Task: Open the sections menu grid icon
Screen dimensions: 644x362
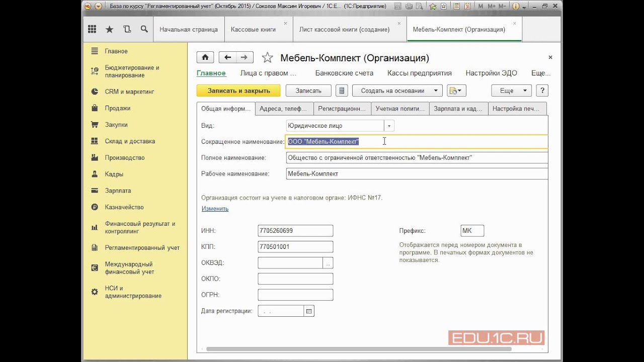Action: pyautogui.click(x=92, y=29)
